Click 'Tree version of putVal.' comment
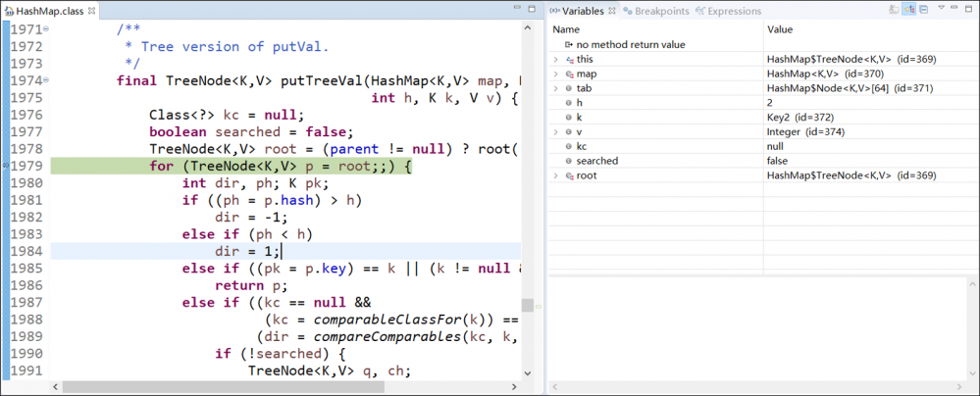This screenshot has height=396, width=980. [234, 47]
